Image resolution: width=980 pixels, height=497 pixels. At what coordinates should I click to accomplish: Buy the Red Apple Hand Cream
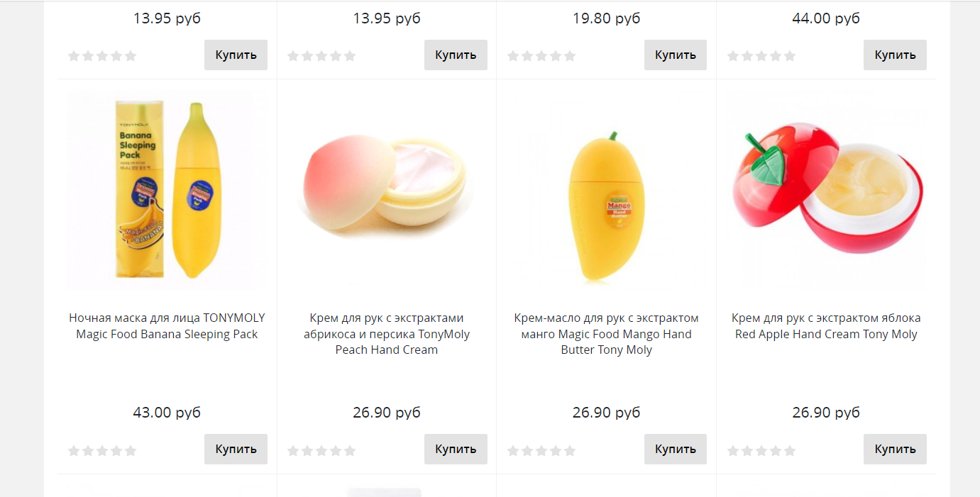pos(895,449)
